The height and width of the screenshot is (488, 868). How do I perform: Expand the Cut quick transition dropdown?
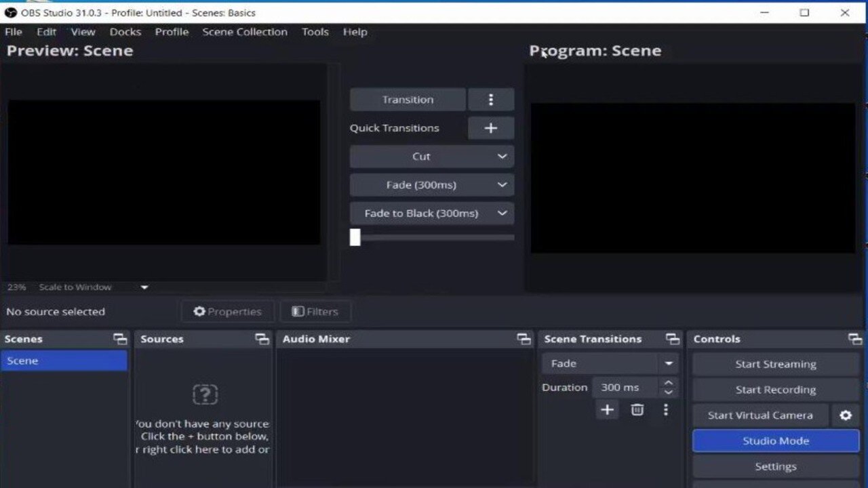tap(502, 157)
